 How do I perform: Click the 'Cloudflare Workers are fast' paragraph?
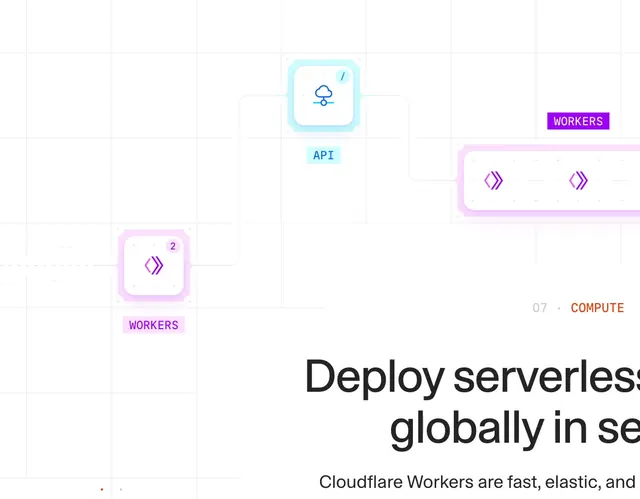point(480,482)
